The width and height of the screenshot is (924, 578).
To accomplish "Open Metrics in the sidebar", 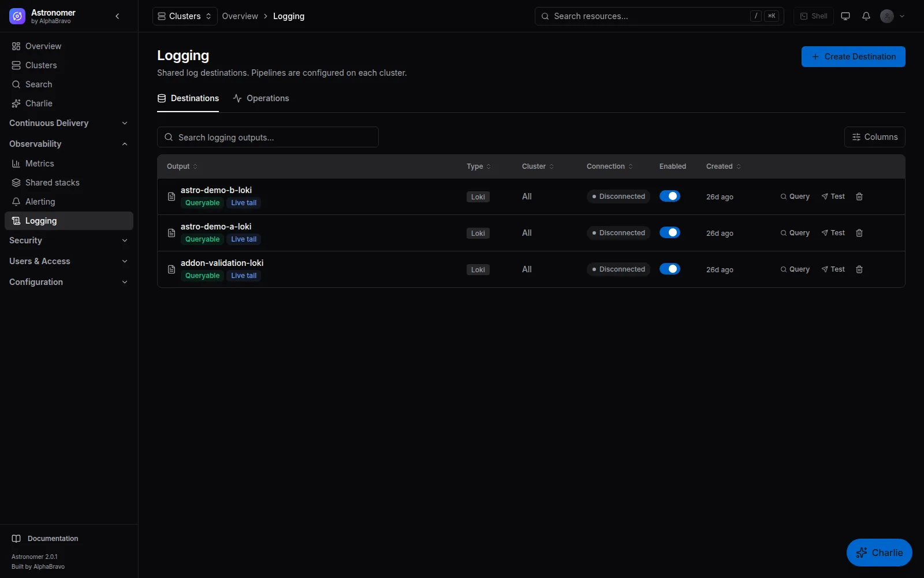I will tap(69, 164).
